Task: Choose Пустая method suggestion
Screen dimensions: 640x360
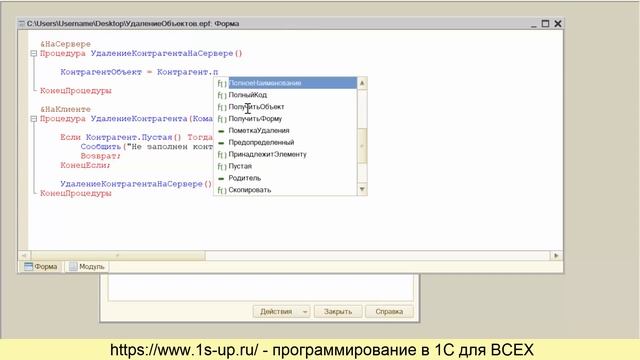Action: (x=240, y=166)
